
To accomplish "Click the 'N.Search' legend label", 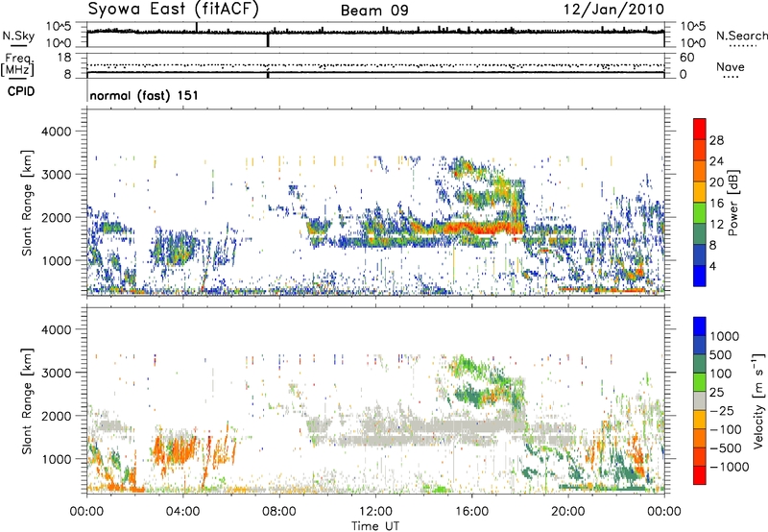I will pos(741,36).
